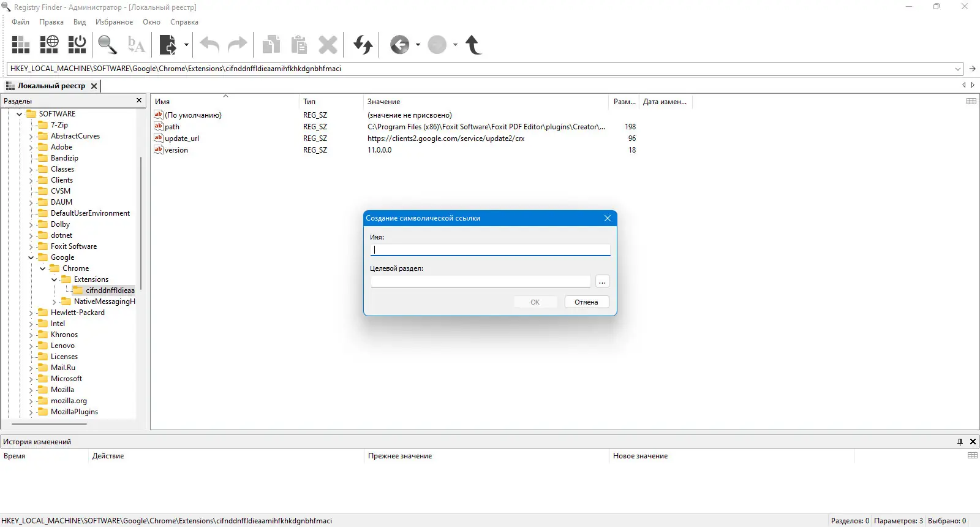
Task: Select the path value row
Action: pyautogui.click(x=394, y=127)
